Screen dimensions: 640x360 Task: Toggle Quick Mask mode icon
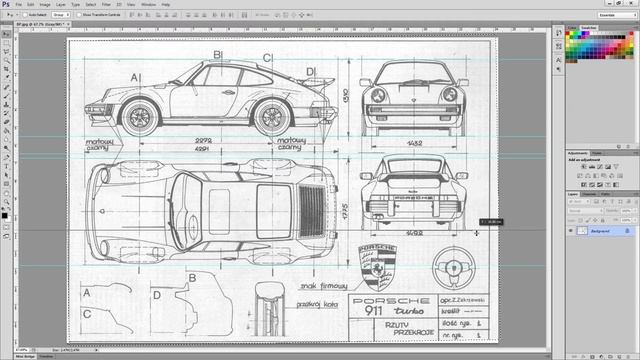(6, 227)
